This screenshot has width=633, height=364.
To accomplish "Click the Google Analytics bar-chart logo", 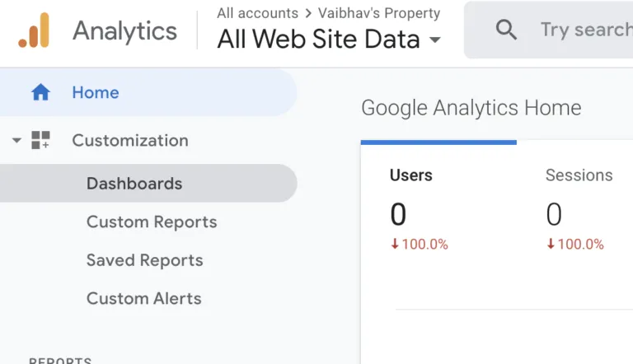I will (x=34, y=30).
